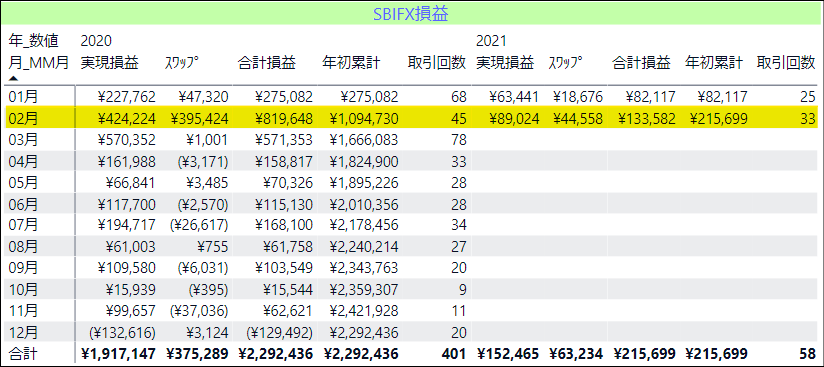Screen dimensions: 824x367
Task: Click ｽﾜｯﾌﾟ header under 2021
Action: tap(565, 64)
